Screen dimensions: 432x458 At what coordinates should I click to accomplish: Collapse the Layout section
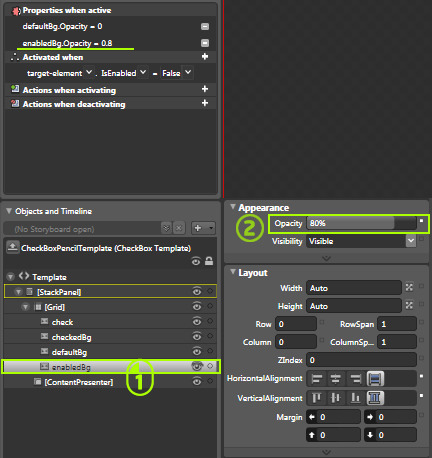click(x=233, y=272)
